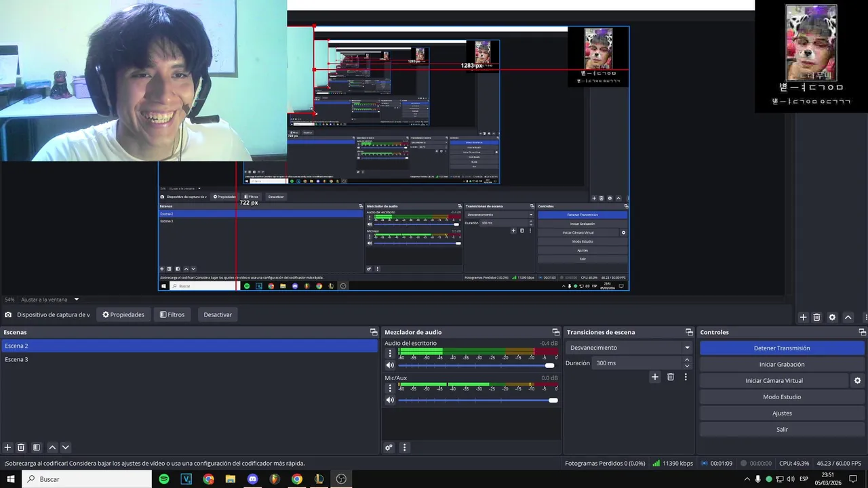Click the Dispositivo de captura de v source label
The width and height of the screenshot is (868, 488).
(53, 314)
